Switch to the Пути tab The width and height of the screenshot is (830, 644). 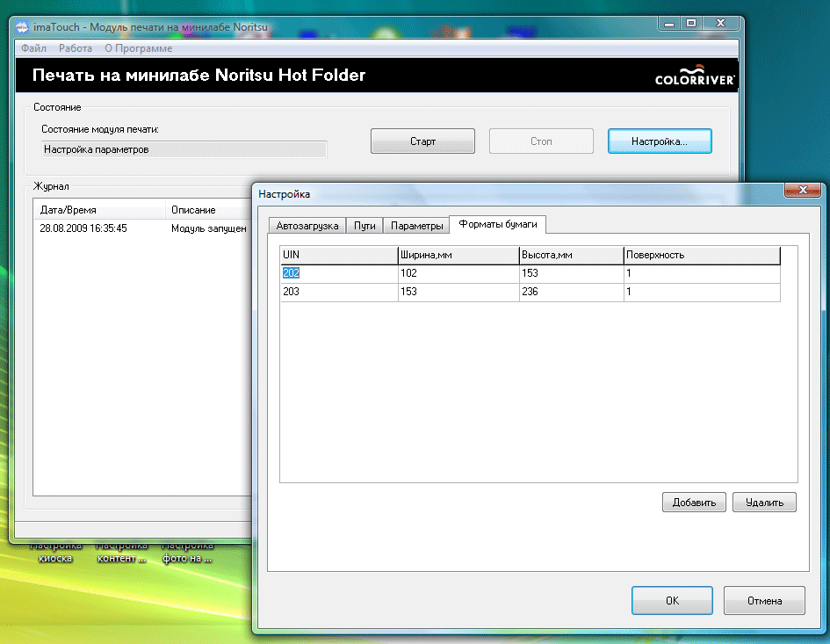pyautogui.click(x=364, y=226)
